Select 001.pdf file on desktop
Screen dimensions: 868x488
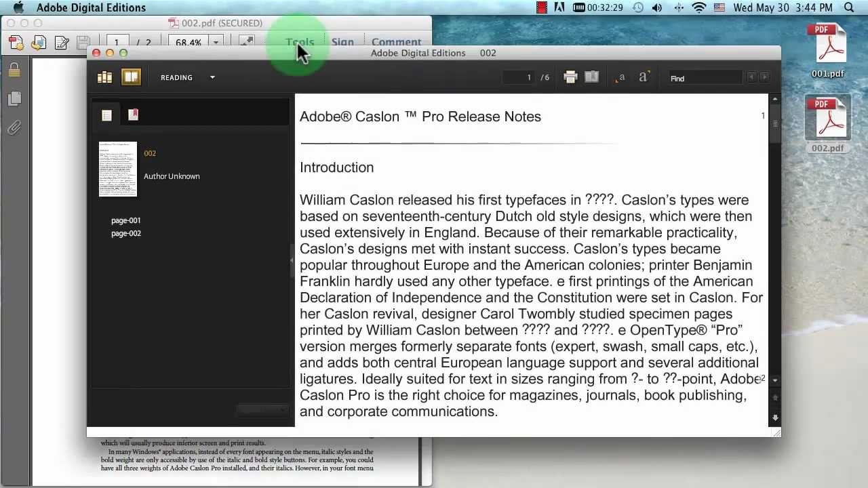828,52
